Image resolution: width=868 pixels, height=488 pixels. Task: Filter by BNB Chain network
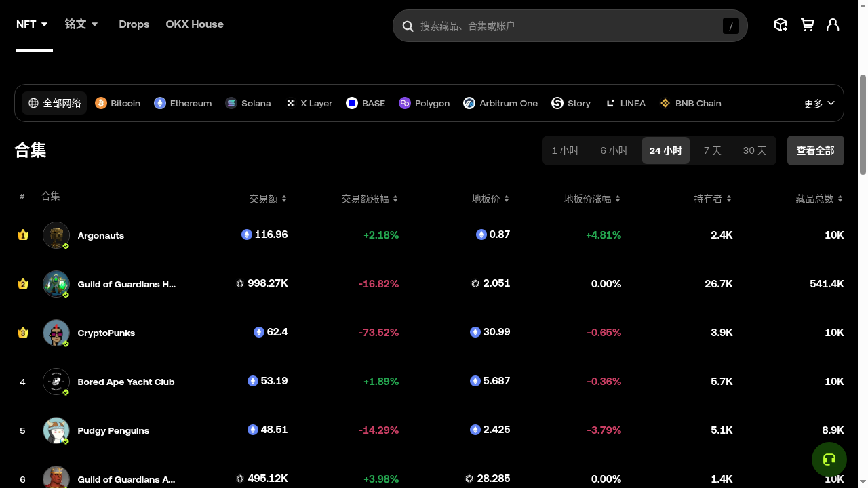(x=691, y=103)
